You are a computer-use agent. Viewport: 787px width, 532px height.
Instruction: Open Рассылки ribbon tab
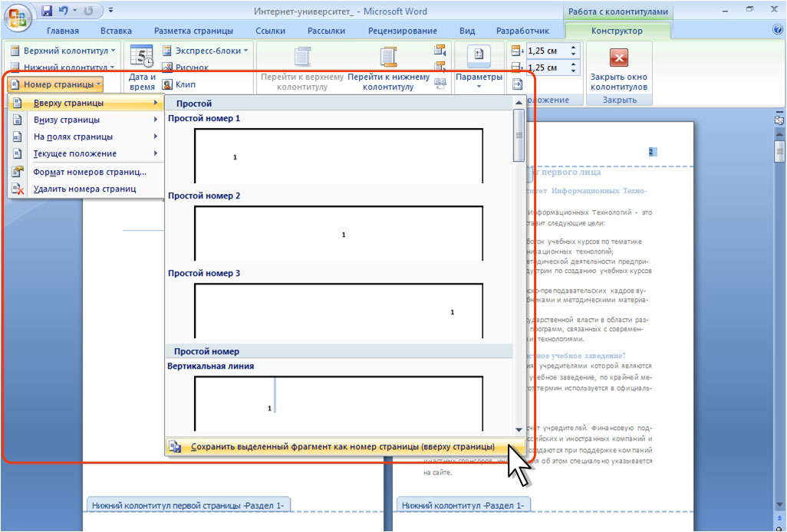[x=326, y=31]
